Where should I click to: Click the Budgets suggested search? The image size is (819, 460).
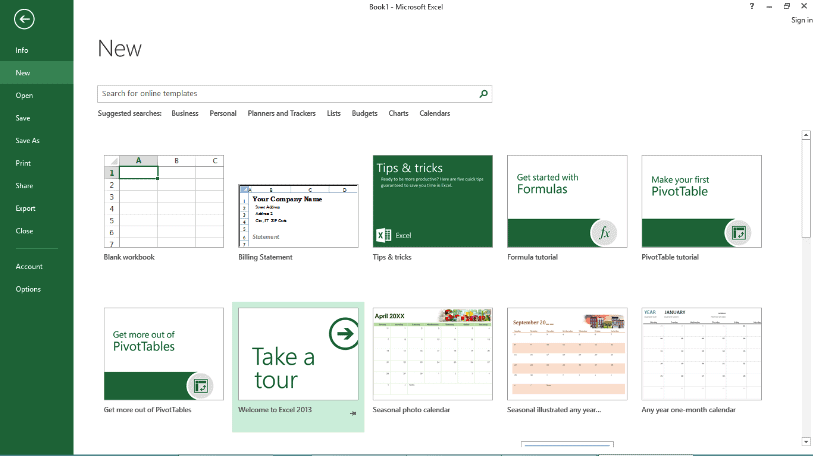click(365, 113)
